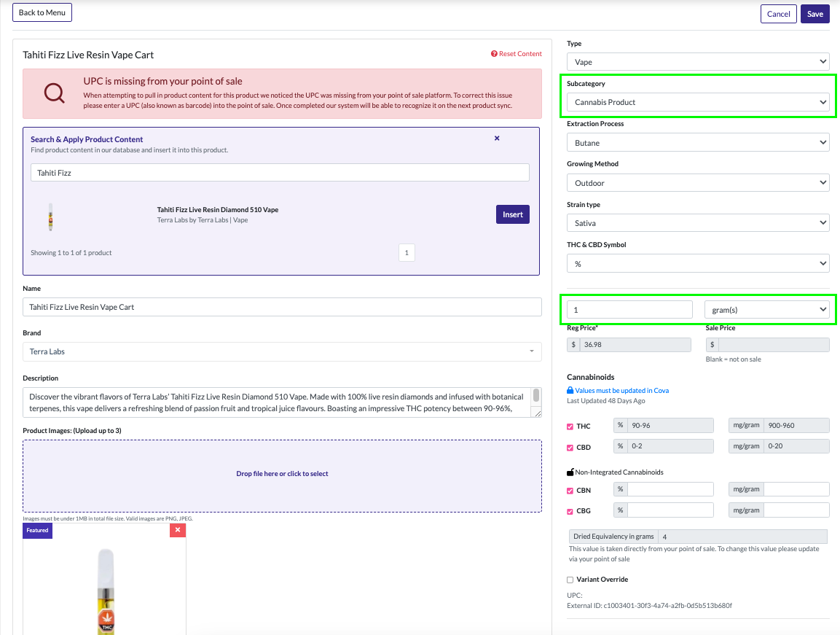The width and height of the screenshot is (840, 635).
Task: Click the Tahiti Fizz Live Resin Diamond 510 Vape title
Action: coord(218,210)
